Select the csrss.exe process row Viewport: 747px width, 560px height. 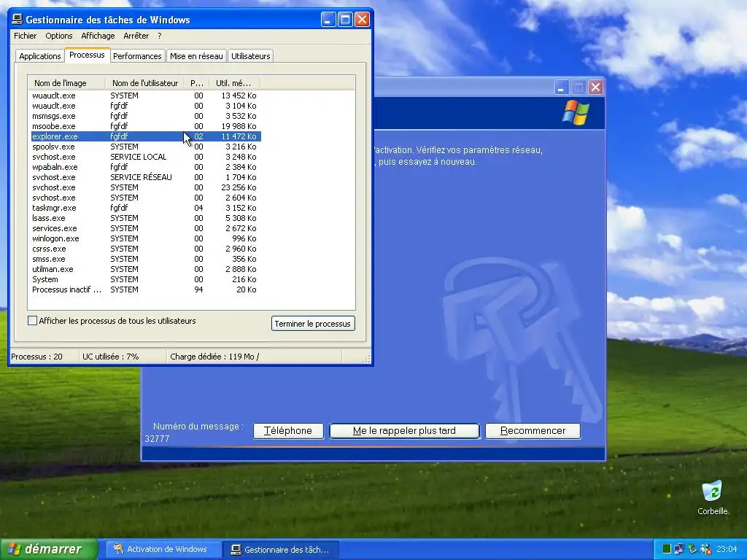coord(144,249)
